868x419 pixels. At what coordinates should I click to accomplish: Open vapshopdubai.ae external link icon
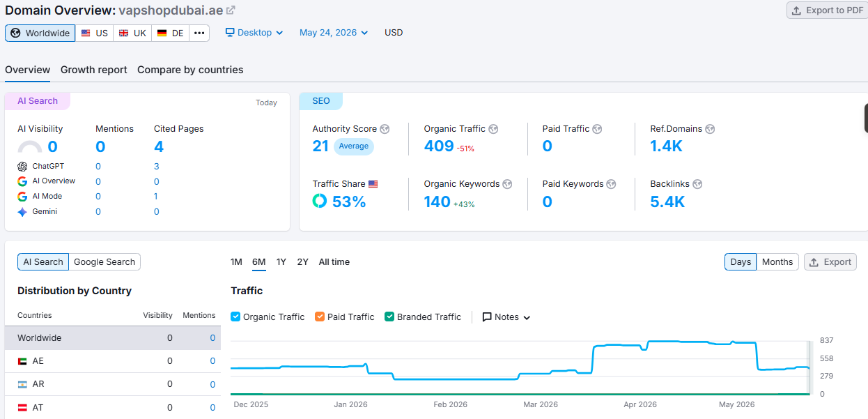pyautogui.click(x=231, y=10)
